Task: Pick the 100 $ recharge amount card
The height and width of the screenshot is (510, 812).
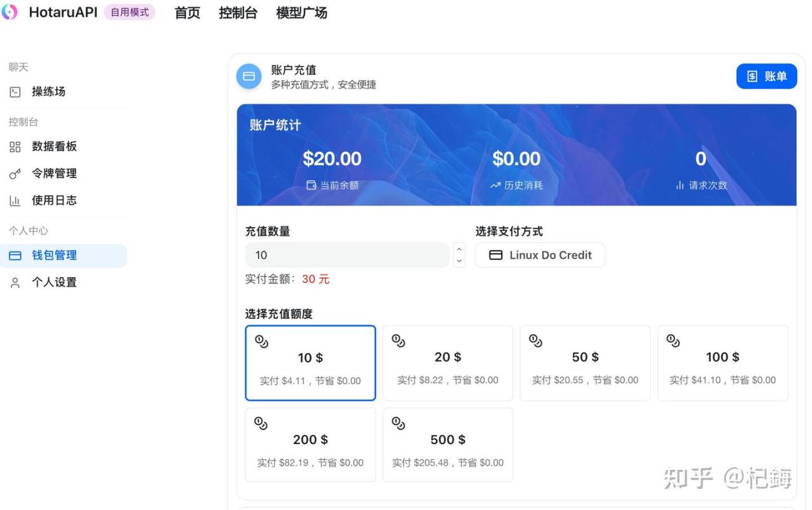Action: (722, 363)
